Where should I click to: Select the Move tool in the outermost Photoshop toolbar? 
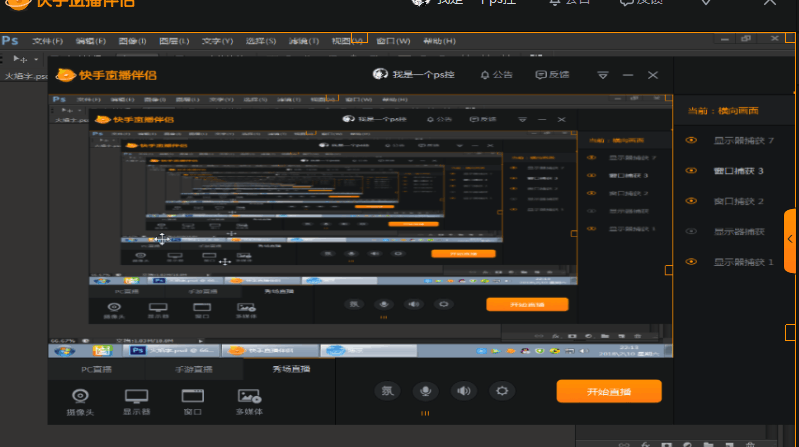20,59
